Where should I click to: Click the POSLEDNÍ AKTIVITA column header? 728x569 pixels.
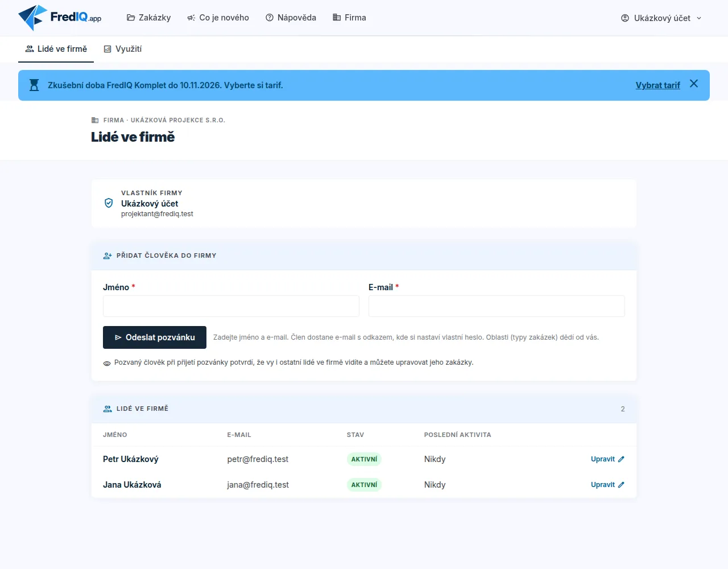coord(457,435)
